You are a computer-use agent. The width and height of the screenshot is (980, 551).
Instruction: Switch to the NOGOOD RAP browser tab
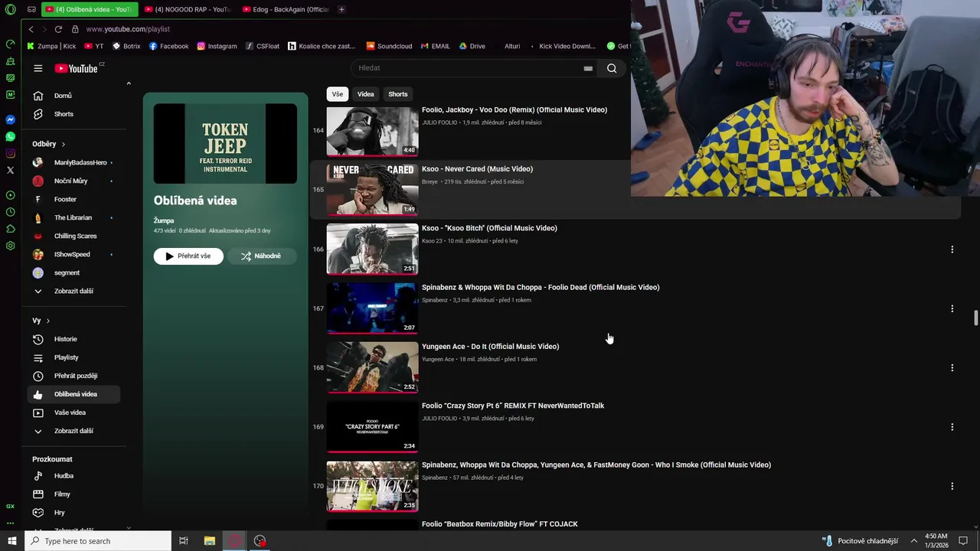tap(188, 9)
